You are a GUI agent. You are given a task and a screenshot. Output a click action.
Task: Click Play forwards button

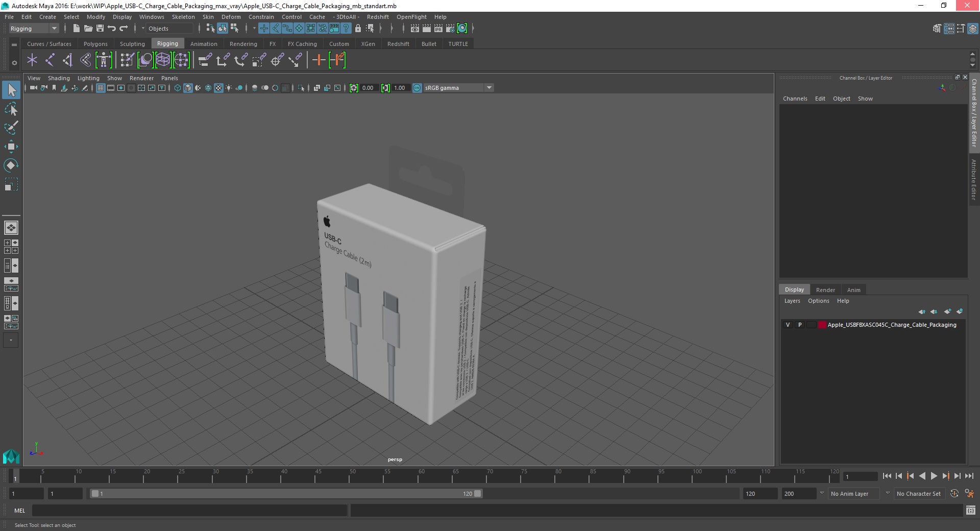click(934, 476)
